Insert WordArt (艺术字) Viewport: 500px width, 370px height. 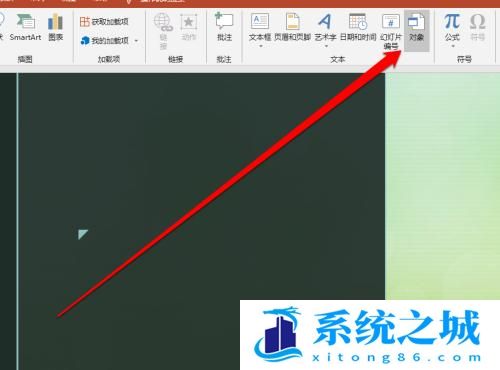pos(325,27)
